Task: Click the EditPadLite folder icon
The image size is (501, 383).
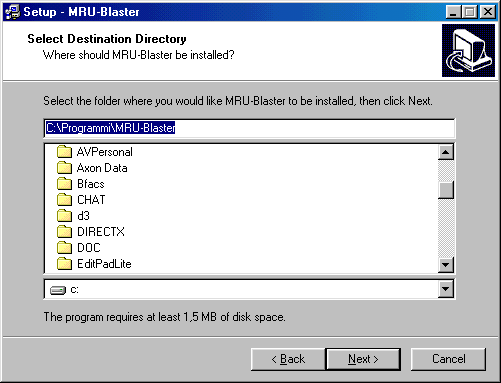Action: tap(64, 264)
